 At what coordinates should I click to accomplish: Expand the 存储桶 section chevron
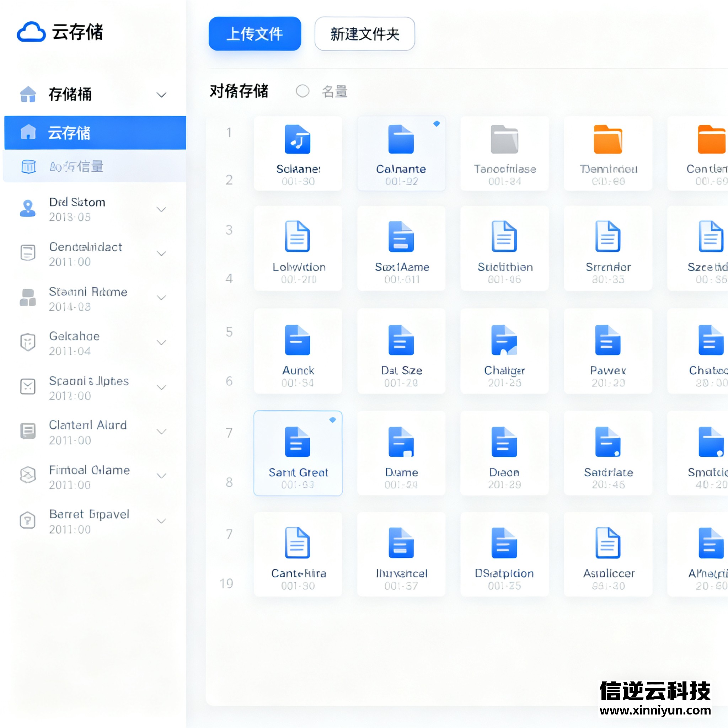161,95
